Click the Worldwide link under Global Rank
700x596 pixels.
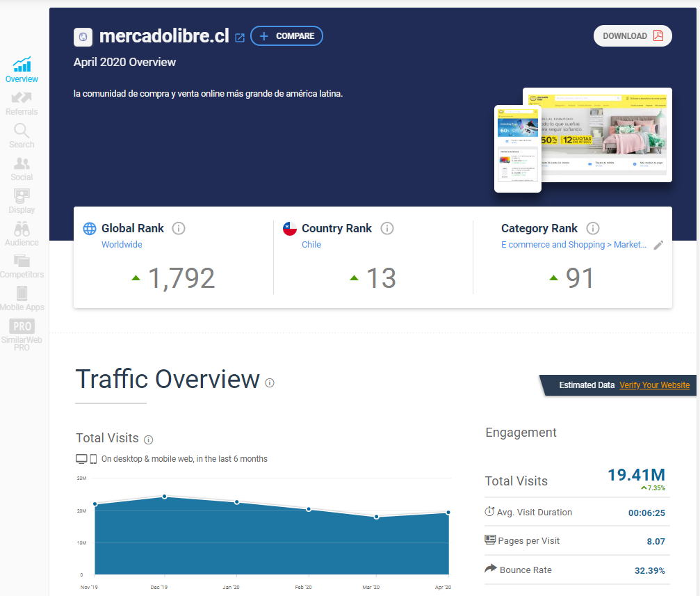coord(122,244)
